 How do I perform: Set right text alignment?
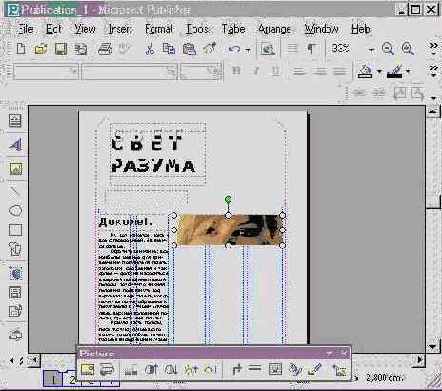coord(339,71)
